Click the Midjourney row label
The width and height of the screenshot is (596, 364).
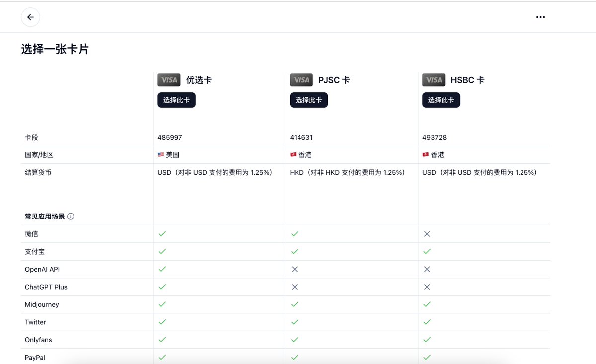[x=42, y=304]
